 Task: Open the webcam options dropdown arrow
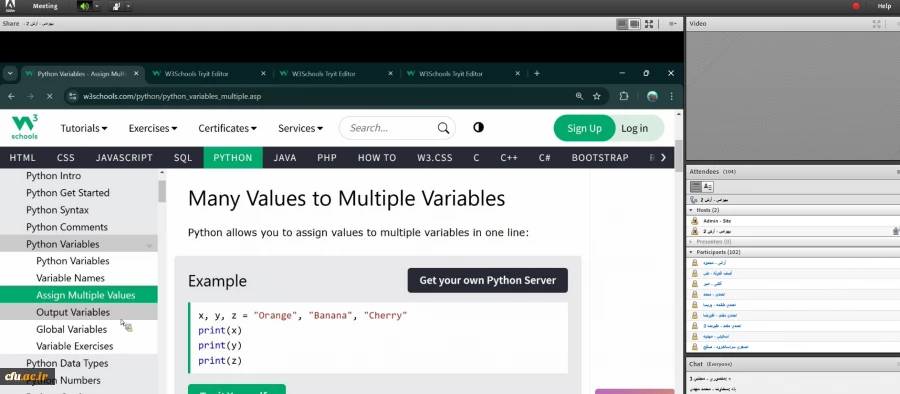[x=128, y=6]
